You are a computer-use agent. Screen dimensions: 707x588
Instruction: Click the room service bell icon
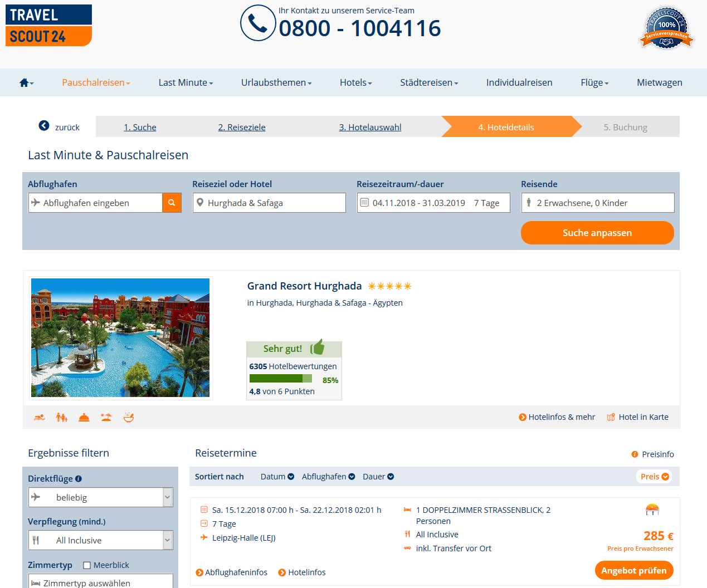[84, 417]
